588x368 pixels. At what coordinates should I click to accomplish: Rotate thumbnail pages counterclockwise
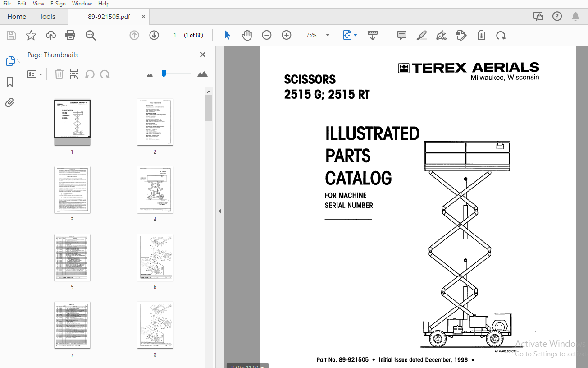pos(90,74)
